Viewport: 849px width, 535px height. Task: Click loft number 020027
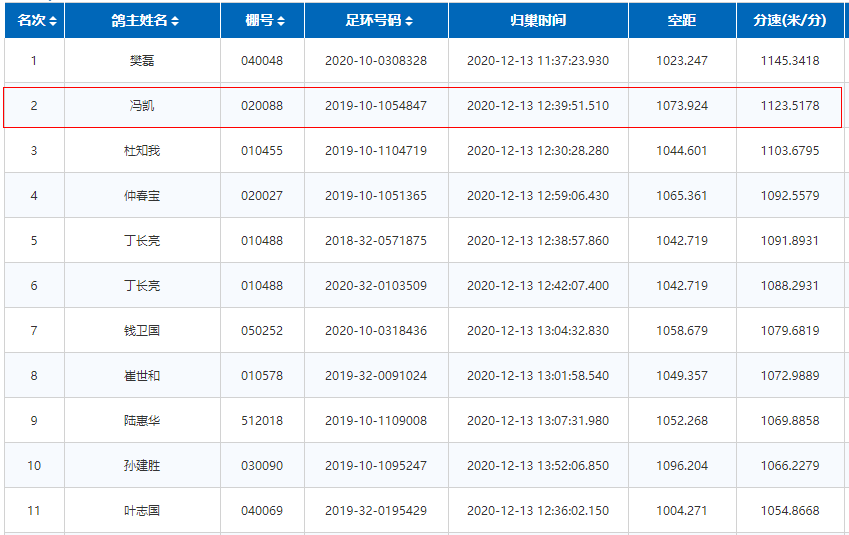(x=262, y=195)
